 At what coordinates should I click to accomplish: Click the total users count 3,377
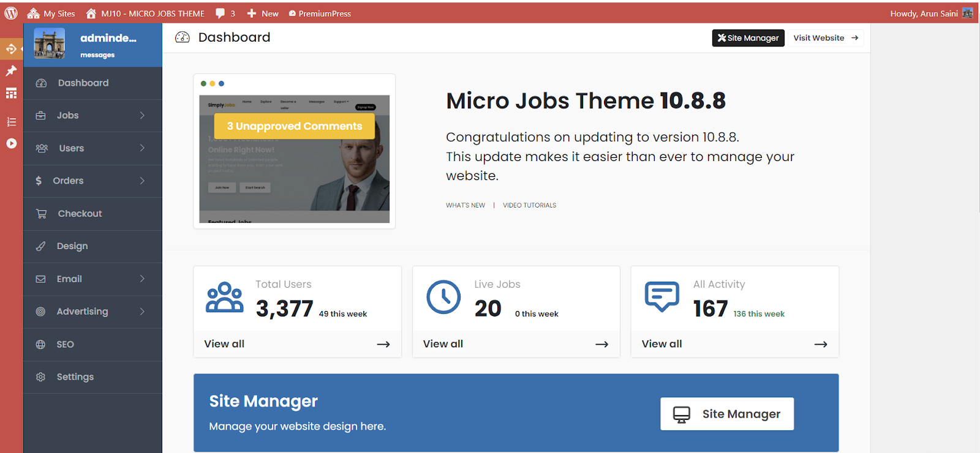(285, 309)
